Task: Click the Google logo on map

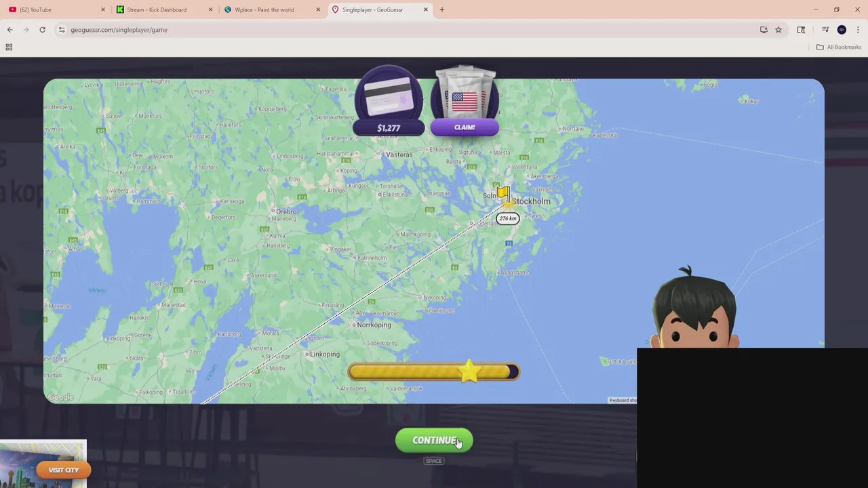Action: 60,397
